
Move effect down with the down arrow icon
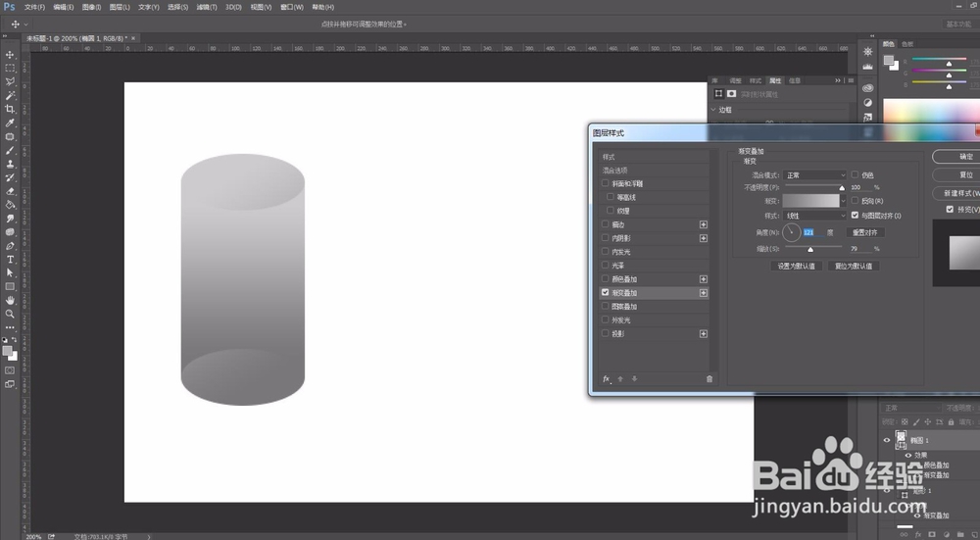pyautogui.click(x=634, y=378)
